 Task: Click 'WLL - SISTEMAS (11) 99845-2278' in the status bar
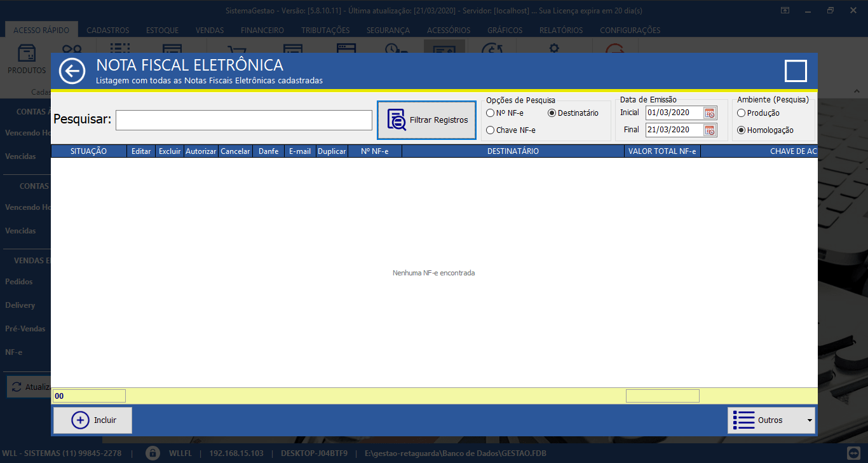[x=62, y=453]
